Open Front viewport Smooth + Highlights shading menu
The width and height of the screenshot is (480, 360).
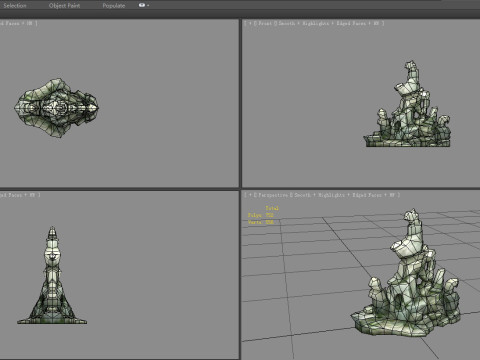pyautogui.click(x=304, y=23)
